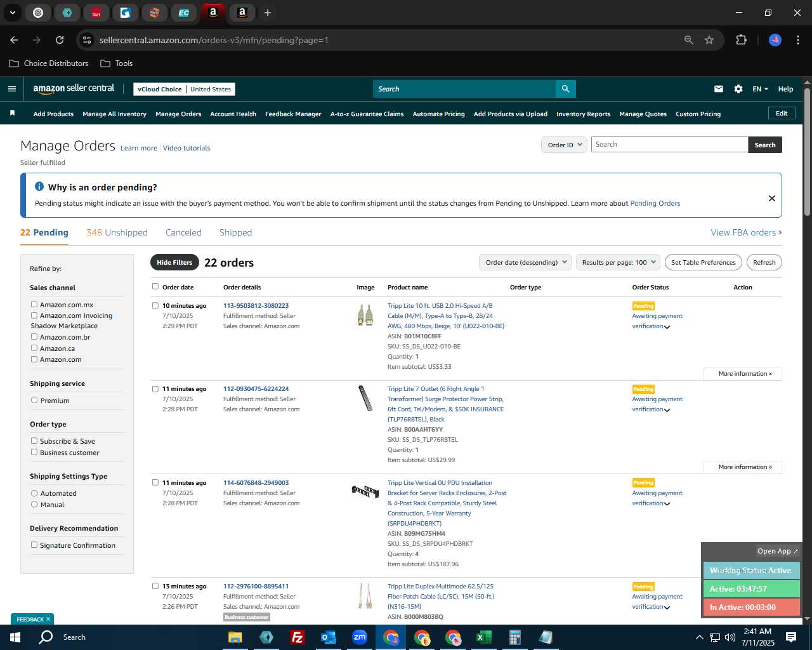Click the Amazon Seller Central logo
This screenshot has height=650, width=812.
tap(74, 89)
